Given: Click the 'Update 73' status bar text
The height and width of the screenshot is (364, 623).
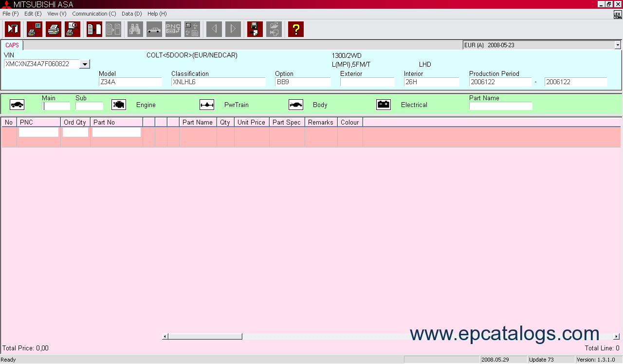Looking at the screenshot, I should [541, 360].
